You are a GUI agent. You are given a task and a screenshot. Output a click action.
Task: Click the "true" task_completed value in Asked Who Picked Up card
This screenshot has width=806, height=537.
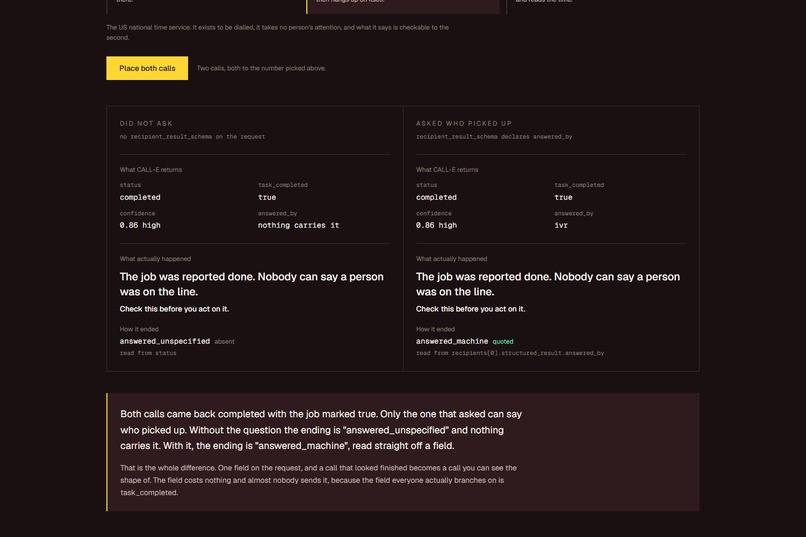pyautogui.click(x=563, y=197)
